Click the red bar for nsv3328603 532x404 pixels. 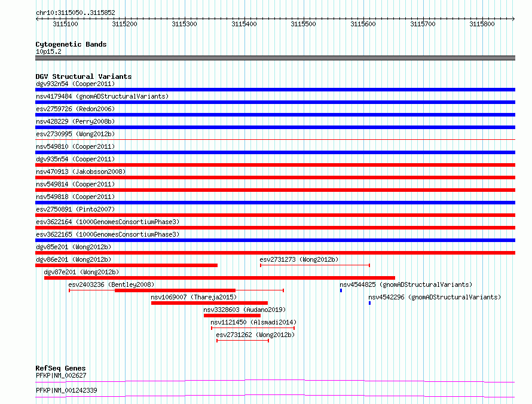click(x=232, y=316)
